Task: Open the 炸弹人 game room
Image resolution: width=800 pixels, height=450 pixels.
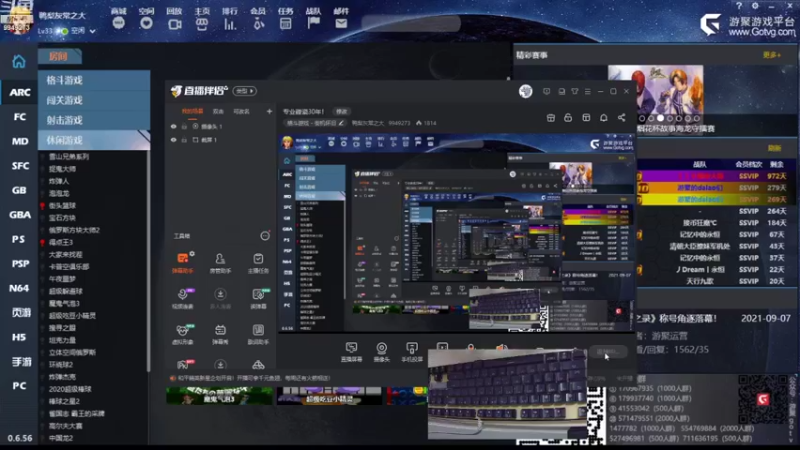Action: tap(59, 181)
